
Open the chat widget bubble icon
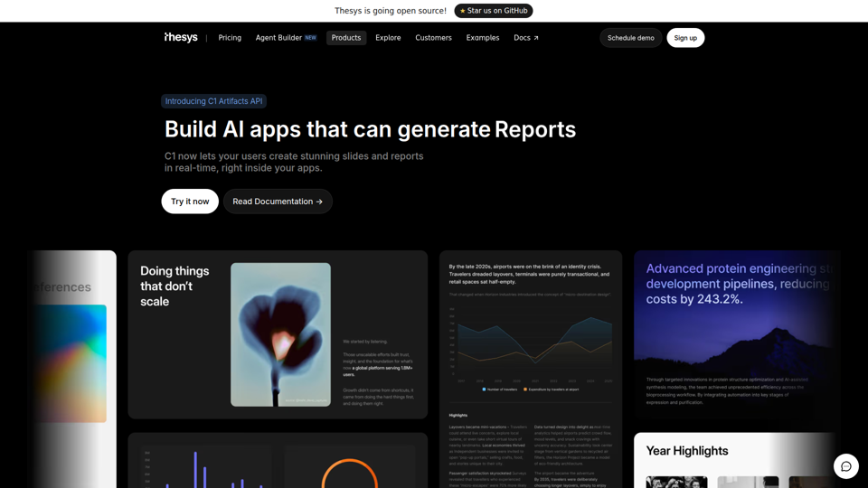(x=846, y=466)
